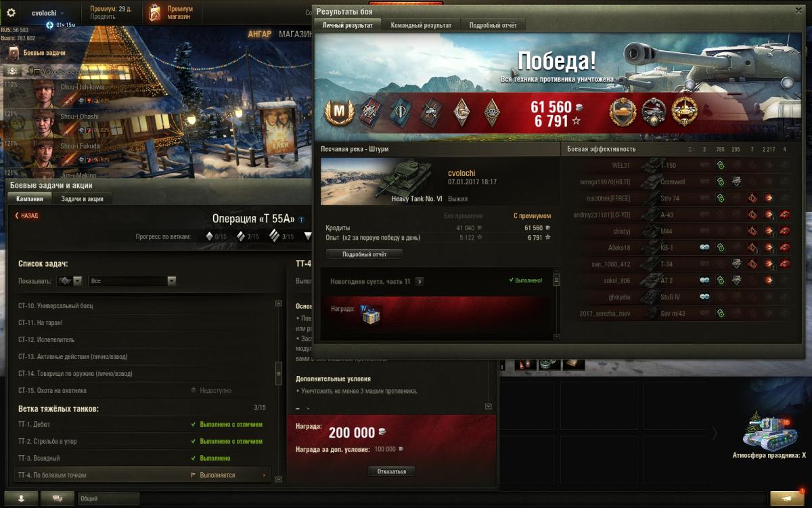The width and height of the screenshot is (812, 508).
Task: Select task СТ-14. Товарищи по оружию
Action: pyautogui.click(x=143, y=373)
